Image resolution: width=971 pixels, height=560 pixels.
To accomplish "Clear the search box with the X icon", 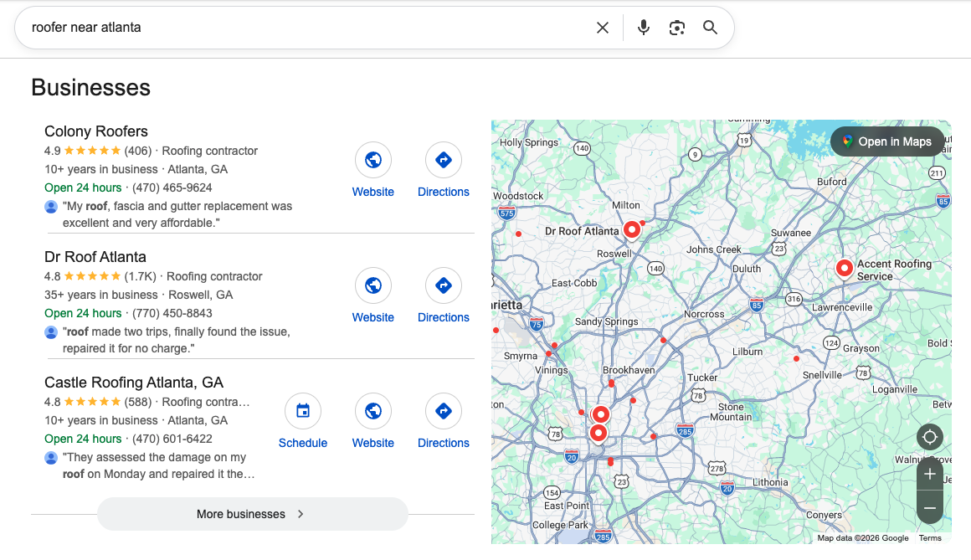I will pyautogui.click(x=602, y=28).
